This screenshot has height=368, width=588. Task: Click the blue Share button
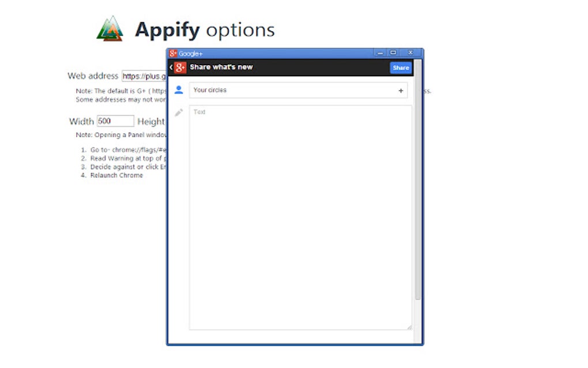coord(401,68)
